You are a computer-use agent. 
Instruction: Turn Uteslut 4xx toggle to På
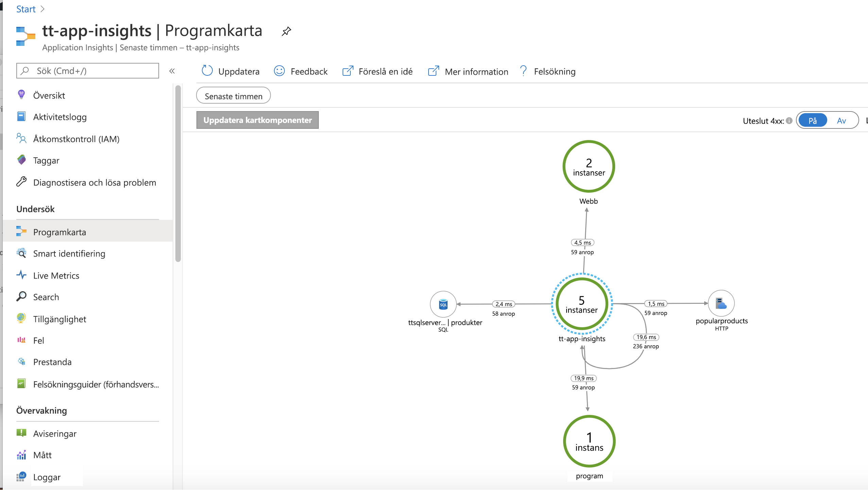point(813,120)
